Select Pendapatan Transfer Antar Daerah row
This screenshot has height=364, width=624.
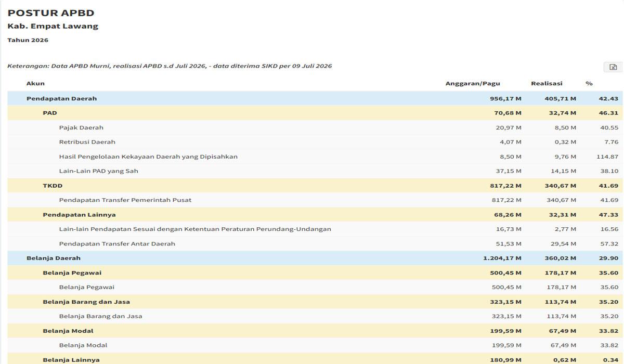315,244
